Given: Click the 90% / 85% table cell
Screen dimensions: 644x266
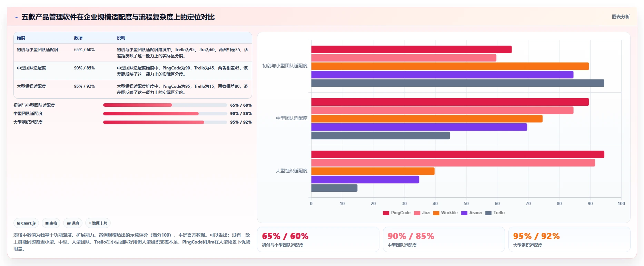Looking at the screenshot, I should point(85,68).
